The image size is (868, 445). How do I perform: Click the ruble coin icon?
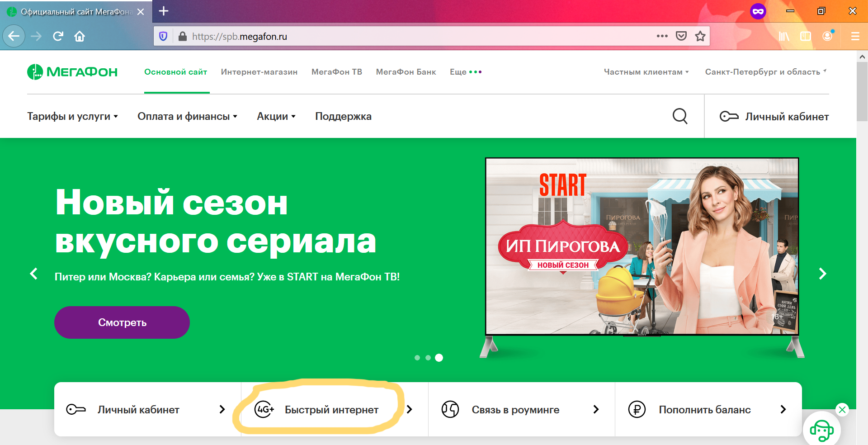637,409
